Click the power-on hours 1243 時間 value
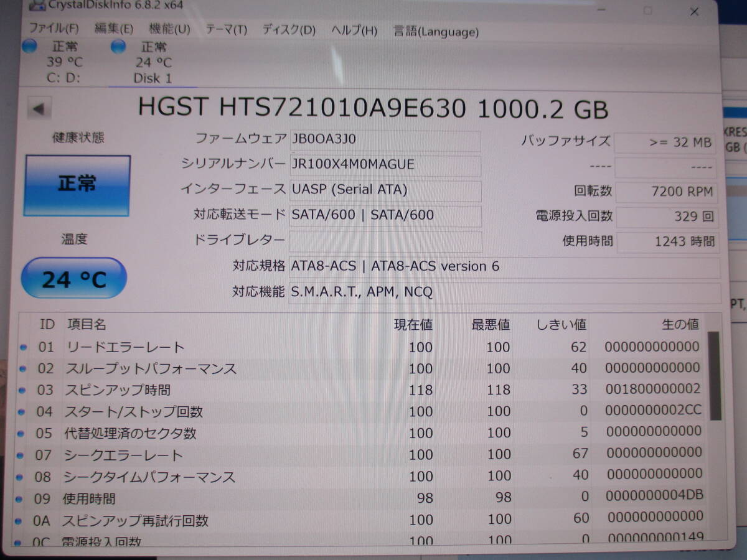 click(x=667, y=242)
